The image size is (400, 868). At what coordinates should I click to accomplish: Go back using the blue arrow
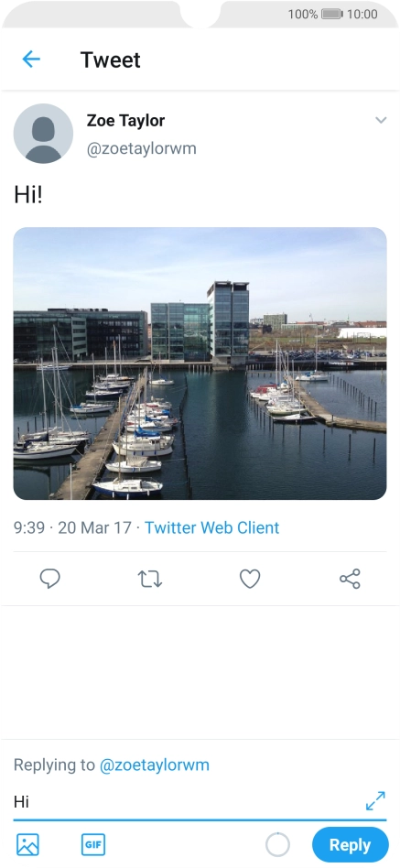pos(31,60)
